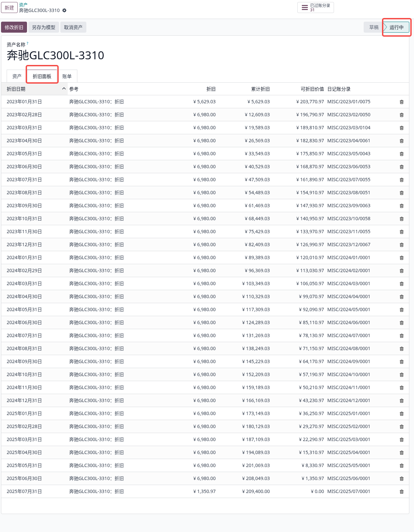The height and width of the screenshot is (532, 414).
Task: Click the 参考 column header
Action: 74,89
